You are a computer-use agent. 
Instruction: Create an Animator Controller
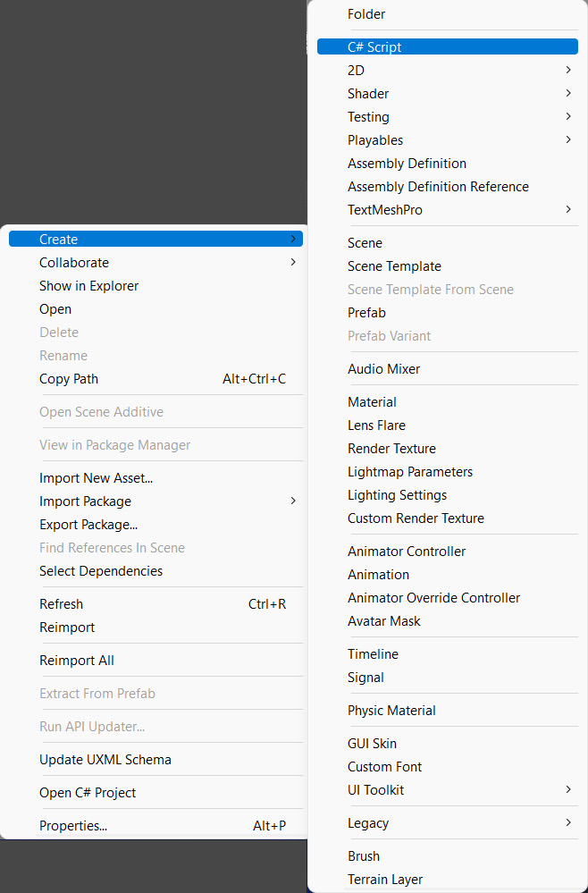coord(448,551)
